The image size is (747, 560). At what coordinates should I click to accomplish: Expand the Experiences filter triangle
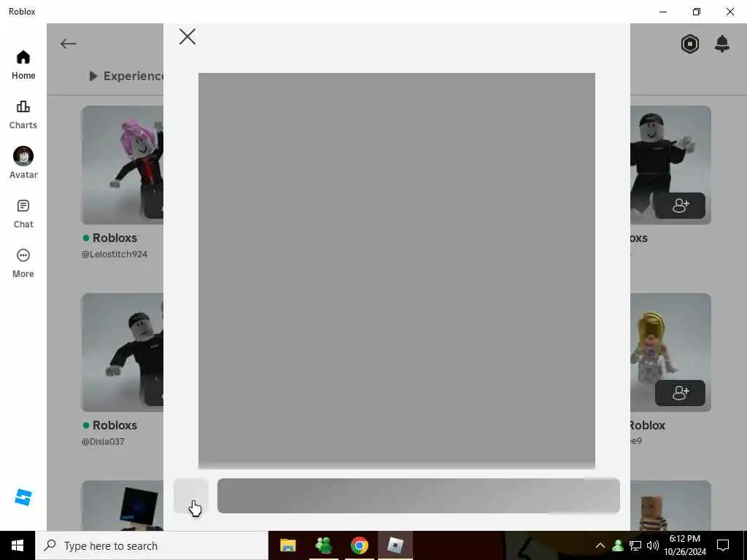coord(93,76)
